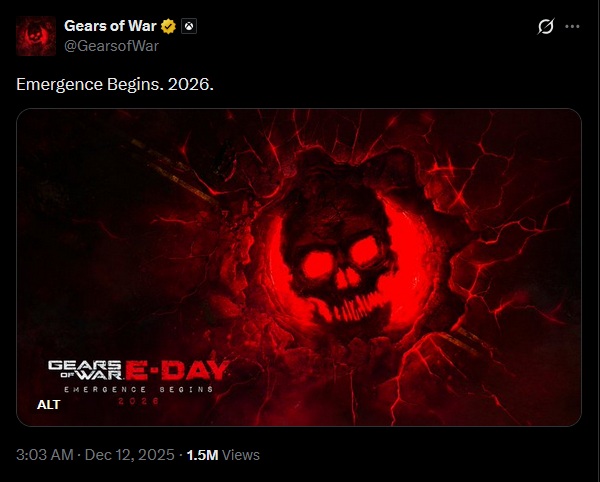The height and width of the screenshot is (482, 600).
Task: Click the EMERGENCE BEGINS subtitle in image
Action: coord(139,389)
